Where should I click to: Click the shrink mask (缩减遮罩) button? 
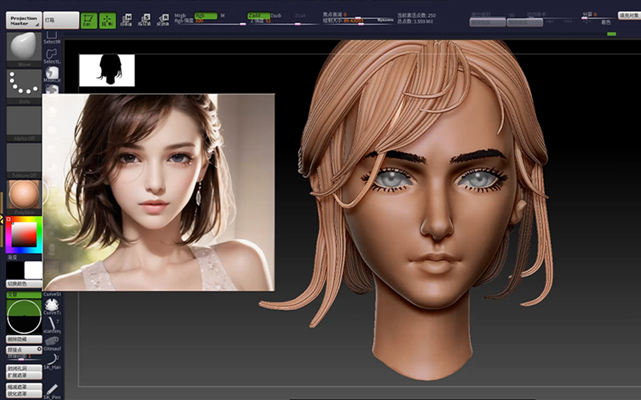24,387
